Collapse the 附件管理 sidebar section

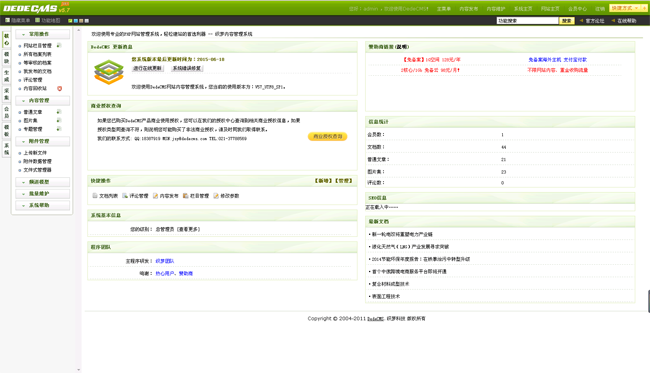[42, 141]
